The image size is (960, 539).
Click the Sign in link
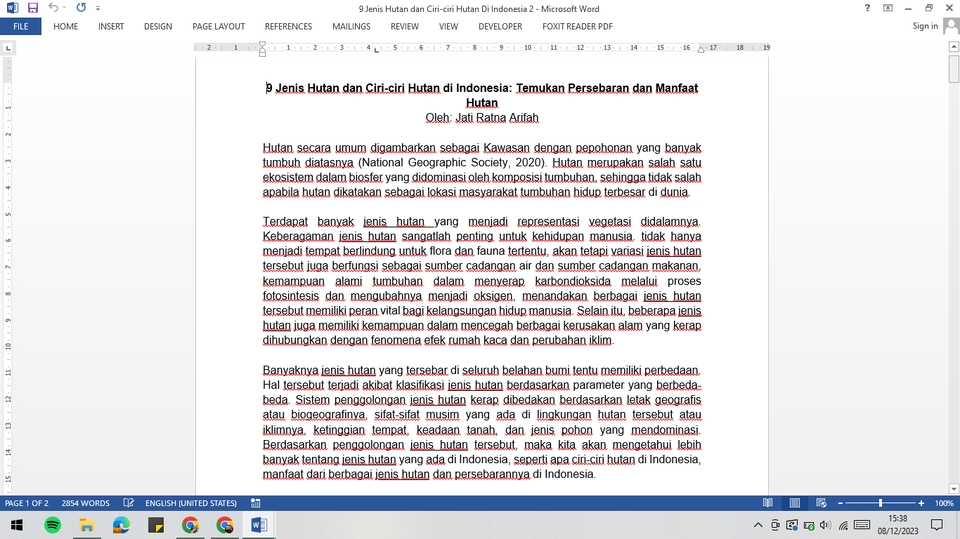(925, 26)
